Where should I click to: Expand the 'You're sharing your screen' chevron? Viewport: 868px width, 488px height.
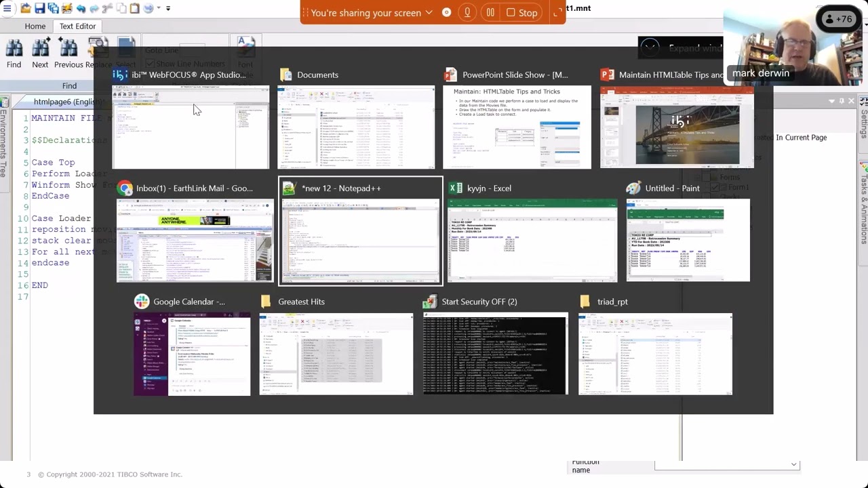(x=429, y=13)
